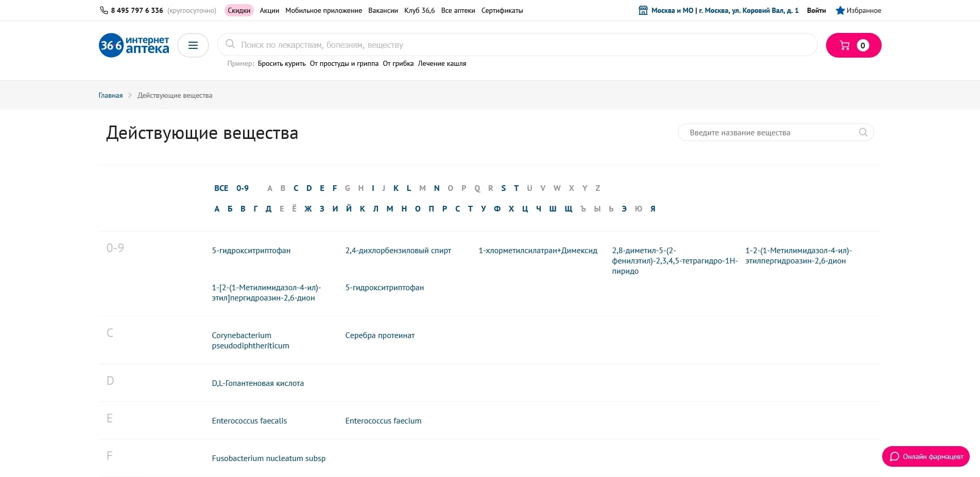The image size is (980, 477).
Task: Click the Войти login link
Action: tap(816, 10)
